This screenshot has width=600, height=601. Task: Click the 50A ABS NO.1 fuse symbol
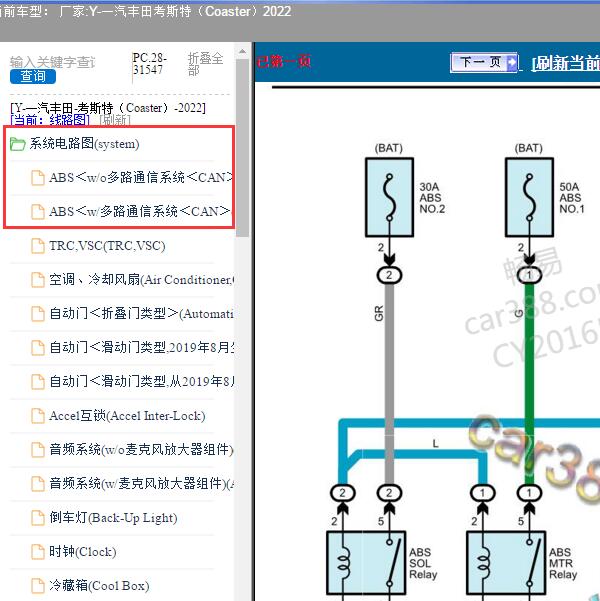tap(529, 197)
